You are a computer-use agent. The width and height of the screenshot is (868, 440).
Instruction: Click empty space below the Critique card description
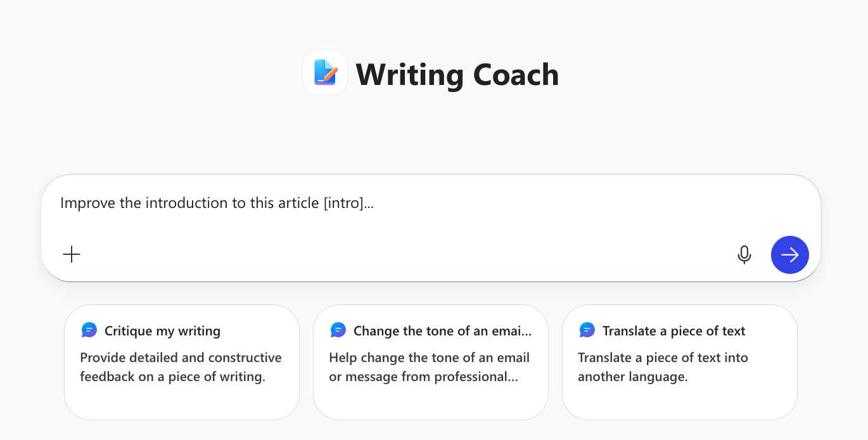coord(181,402)
